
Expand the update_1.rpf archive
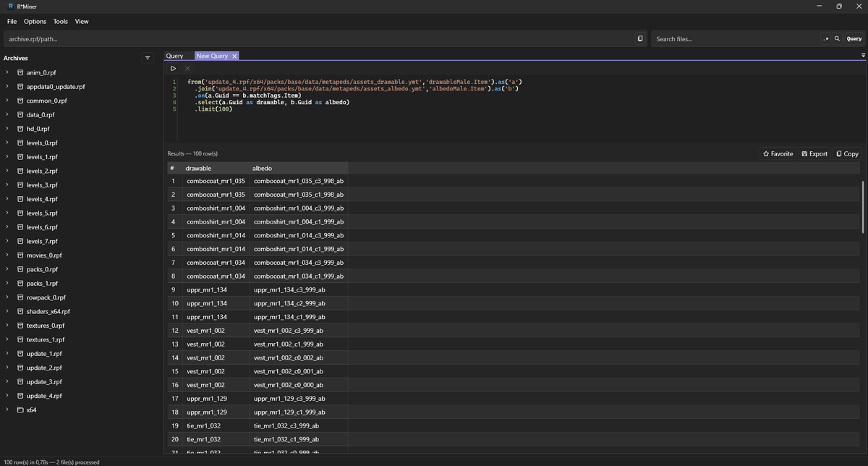[x=7, y=353]
